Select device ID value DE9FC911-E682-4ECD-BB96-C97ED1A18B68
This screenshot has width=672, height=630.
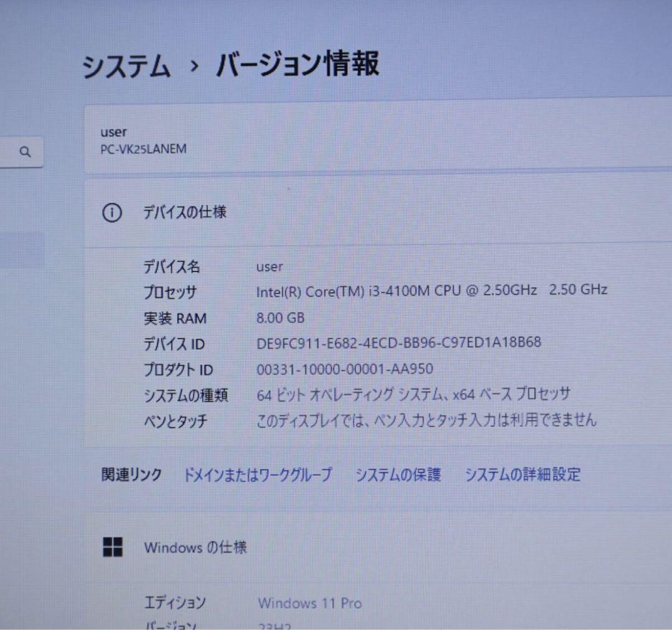tap(399, 342)
